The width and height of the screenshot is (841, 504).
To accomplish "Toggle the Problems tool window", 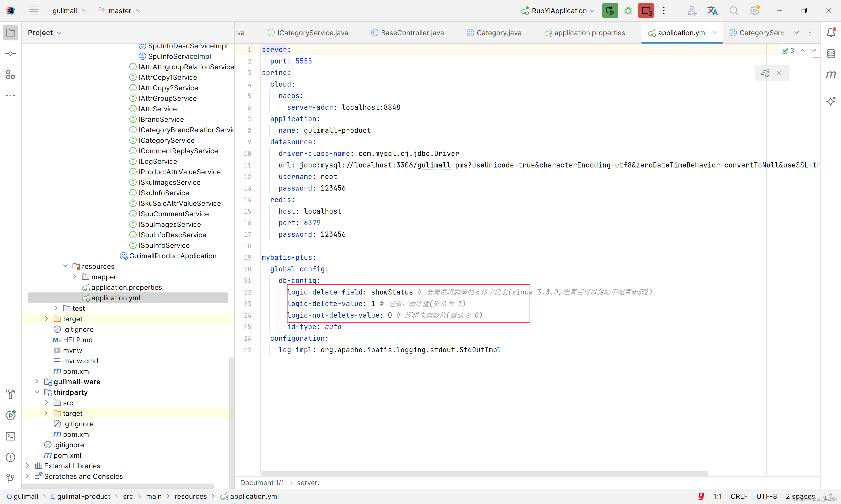I will [x=11, y=458].
